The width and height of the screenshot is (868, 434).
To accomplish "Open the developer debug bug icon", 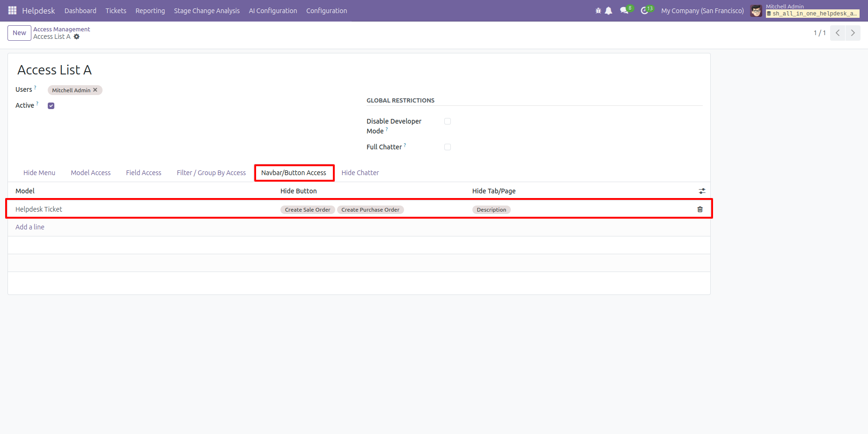I will 598,11.
